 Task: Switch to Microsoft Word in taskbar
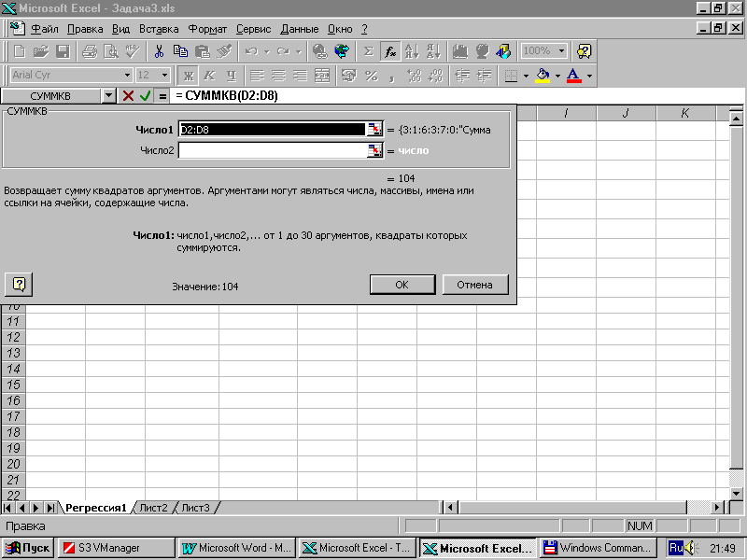click(x=237, y=548)
